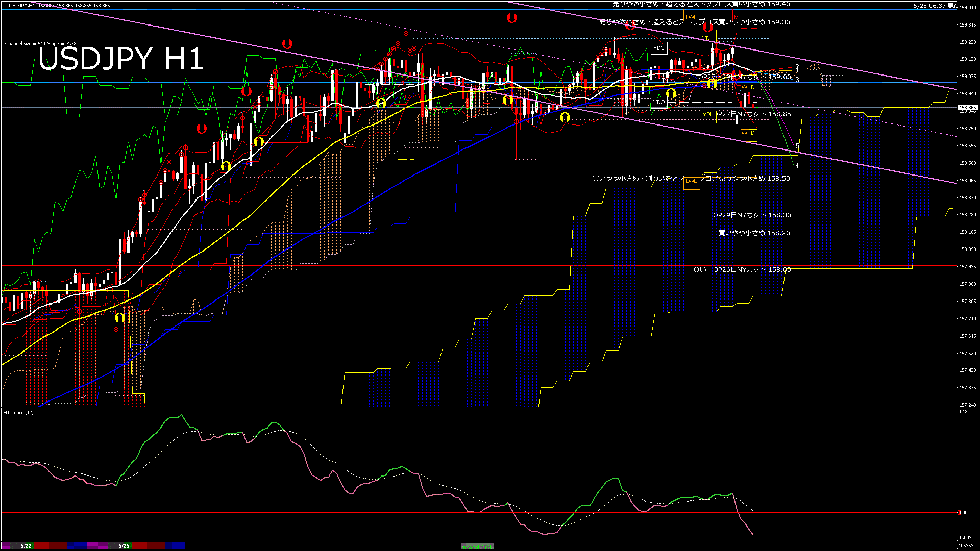Click the wave count number 4
The image size is (980, 551).
coord(797,166)
